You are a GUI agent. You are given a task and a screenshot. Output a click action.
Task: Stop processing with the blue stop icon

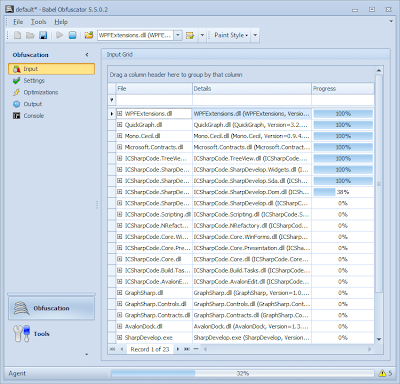point(72,35)
